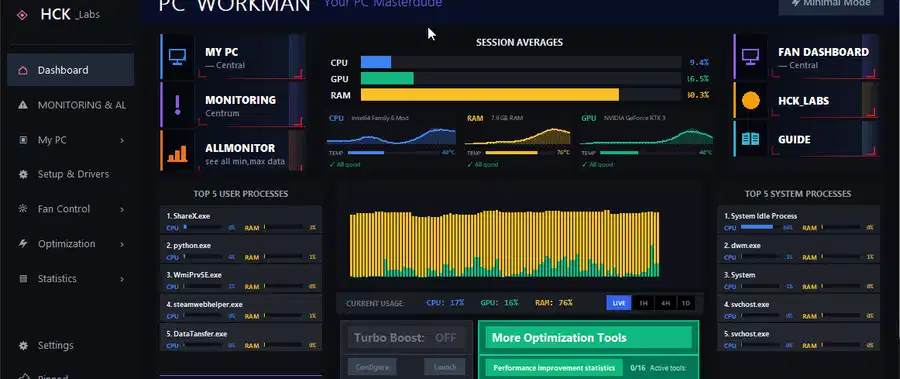Open Dashboard via its home icon
This screenshot has width=900, height=379.
pyautogui.click(x=23, y=70)
